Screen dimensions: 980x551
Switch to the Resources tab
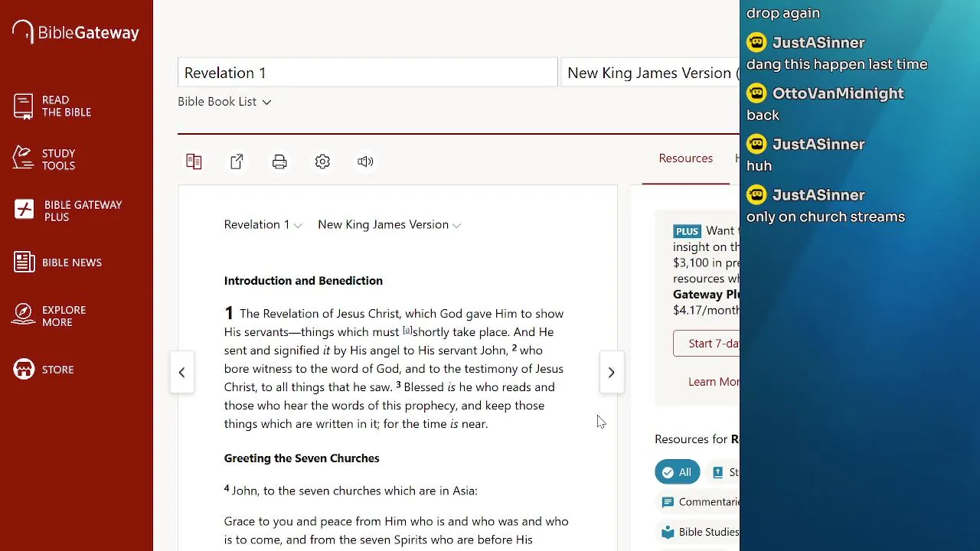click(x=686, y=158)
